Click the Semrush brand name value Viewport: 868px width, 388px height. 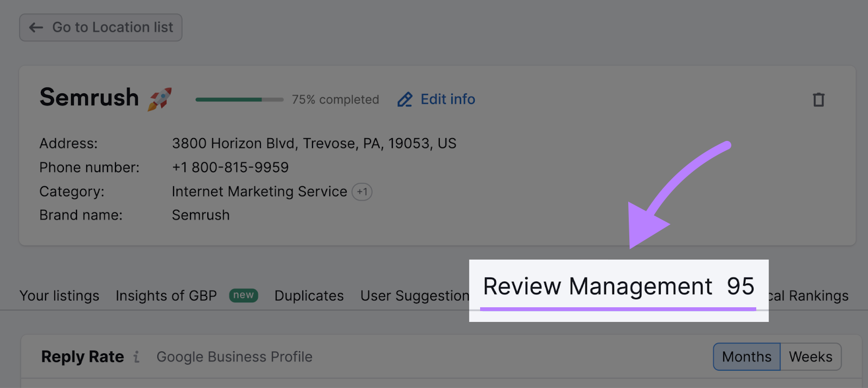201,215
